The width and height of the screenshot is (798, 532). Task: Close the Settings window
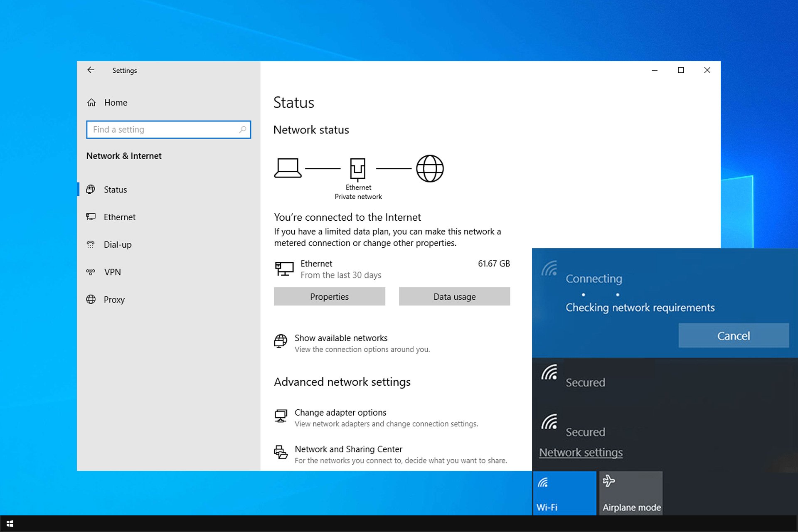(x=707, y=70)
